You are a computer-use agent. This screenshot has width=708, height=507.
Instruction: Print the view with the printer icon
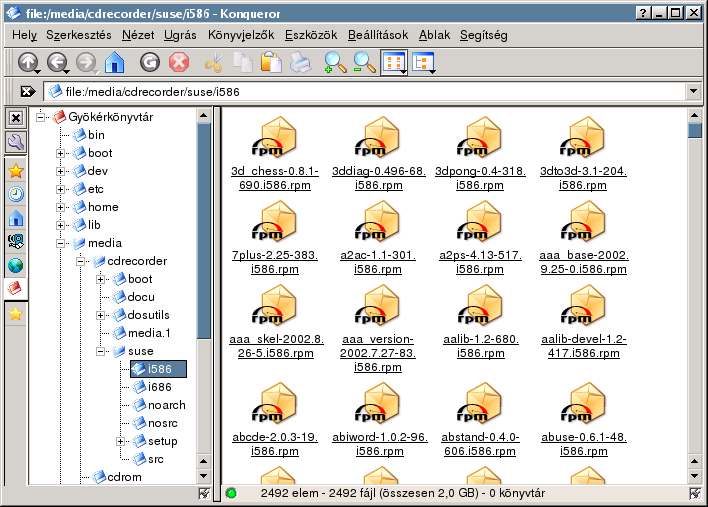pos(300,62)
